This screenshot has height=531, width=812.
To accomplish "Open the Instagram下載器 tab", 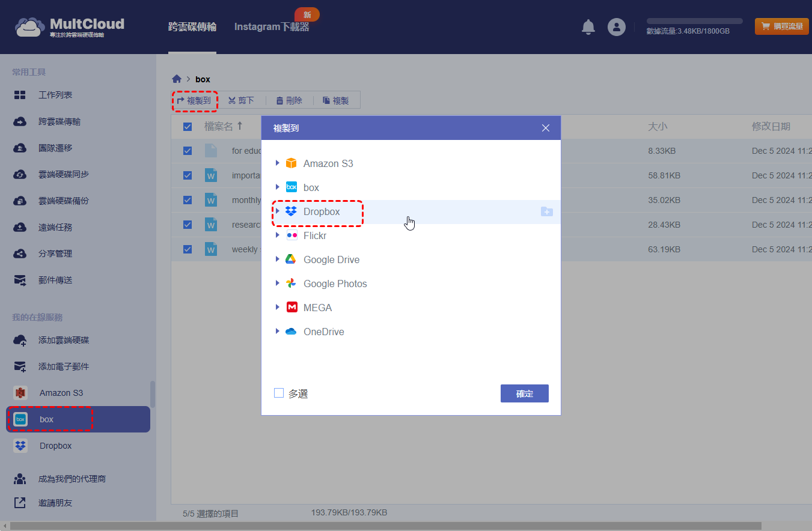I will (272, 27).
